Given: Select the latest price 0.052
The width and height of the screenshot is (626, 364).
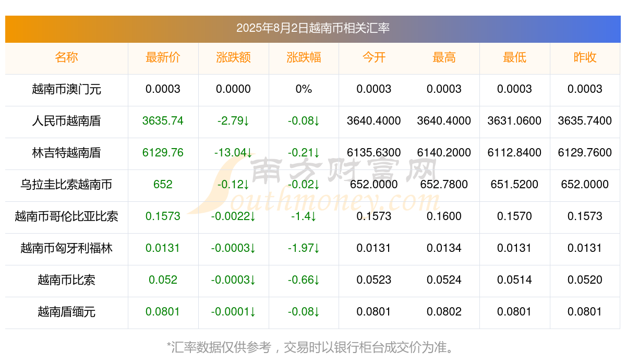Looking at the screenshot, I should pos(163,280).
